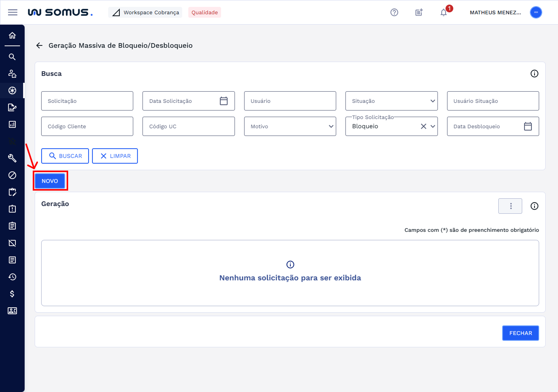Switch the Workspace Cobrança selector

click(145, 12)
